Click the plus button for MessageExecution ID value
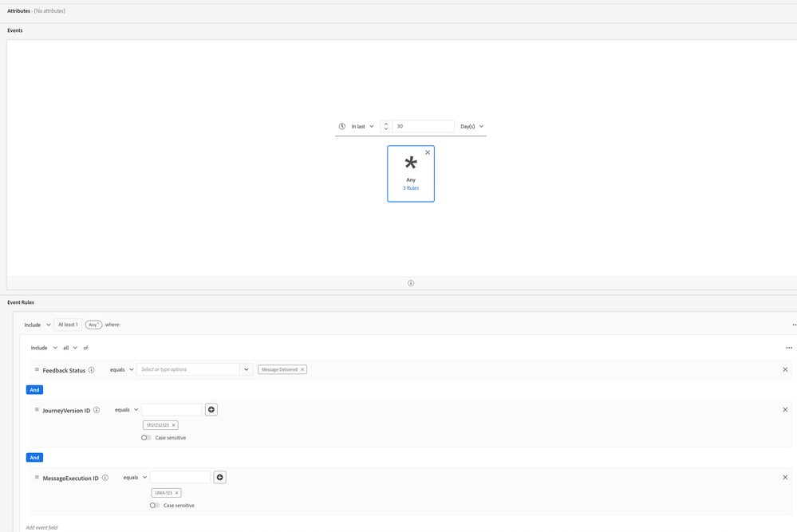 point(219,477)
